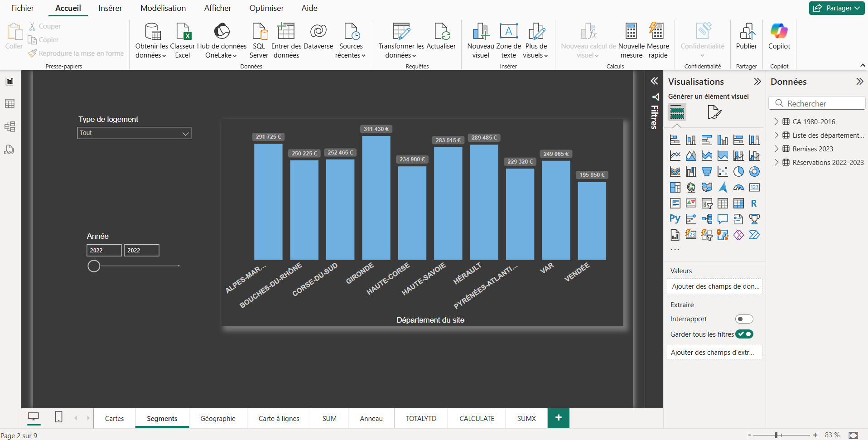
Task: Select the Q&A speech bubble visual
Action: coord(723,219)
